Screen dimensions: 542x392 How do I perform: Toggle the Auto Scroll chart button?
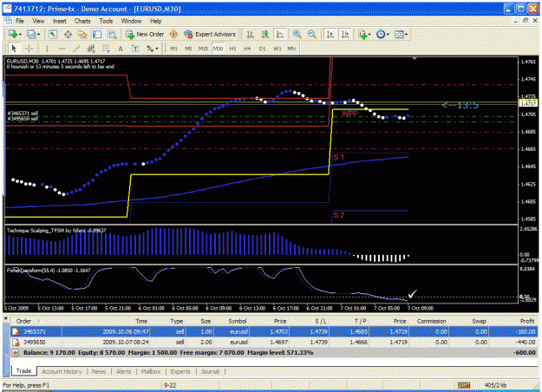tap(330, 34)
